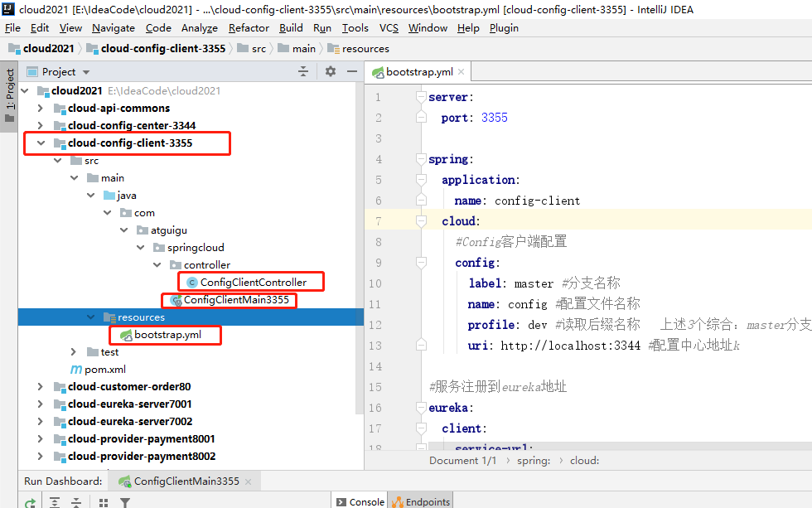Viewport: 812px width, 508px height.
Task: Open the VCS menu
Action: pos(389,28)
